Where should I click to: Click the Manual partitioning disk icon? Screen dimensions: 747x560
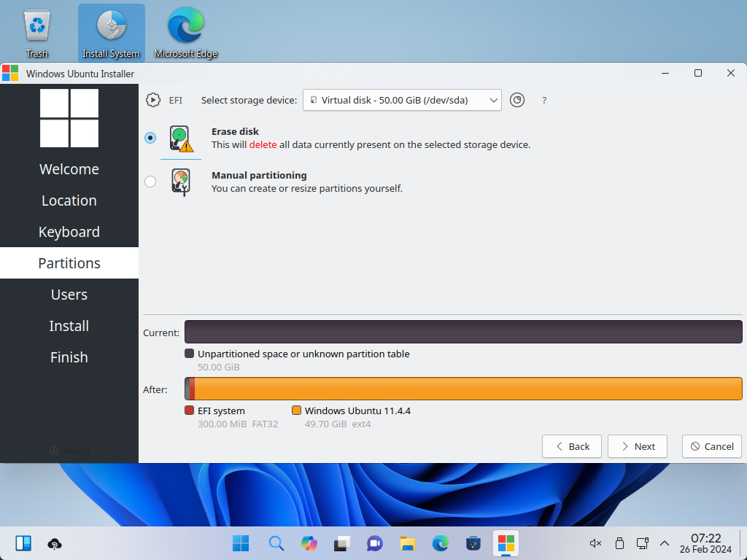(x=180, y=182)
